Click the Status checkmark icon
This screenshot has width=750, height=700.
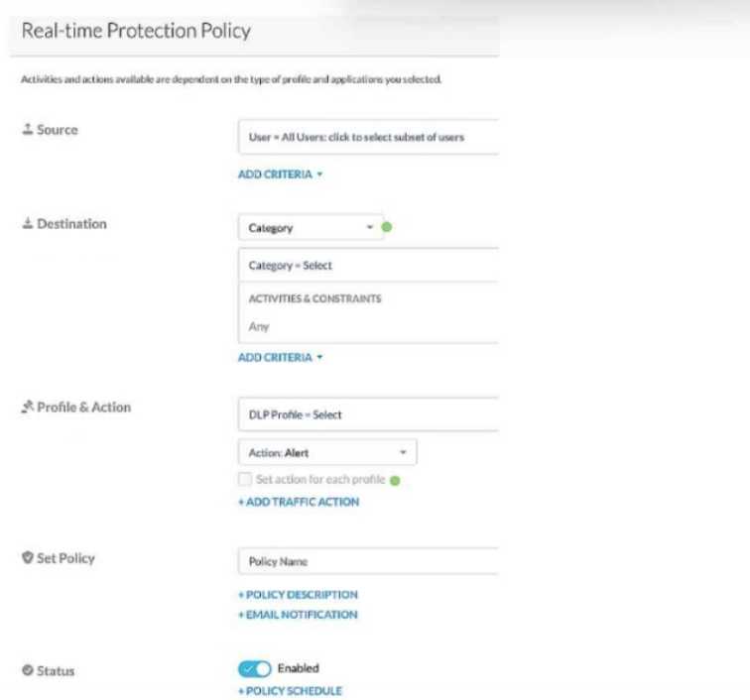[x=27, y=671]
